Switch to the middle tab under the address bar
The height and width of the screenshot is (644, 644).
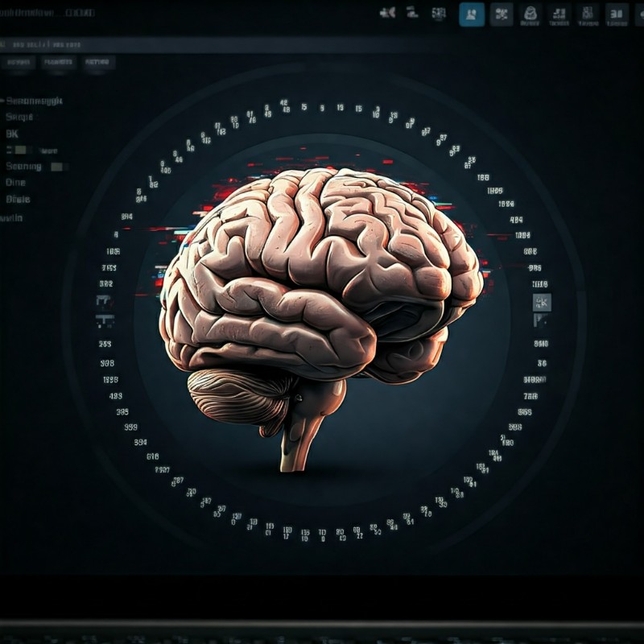(59, 62)
